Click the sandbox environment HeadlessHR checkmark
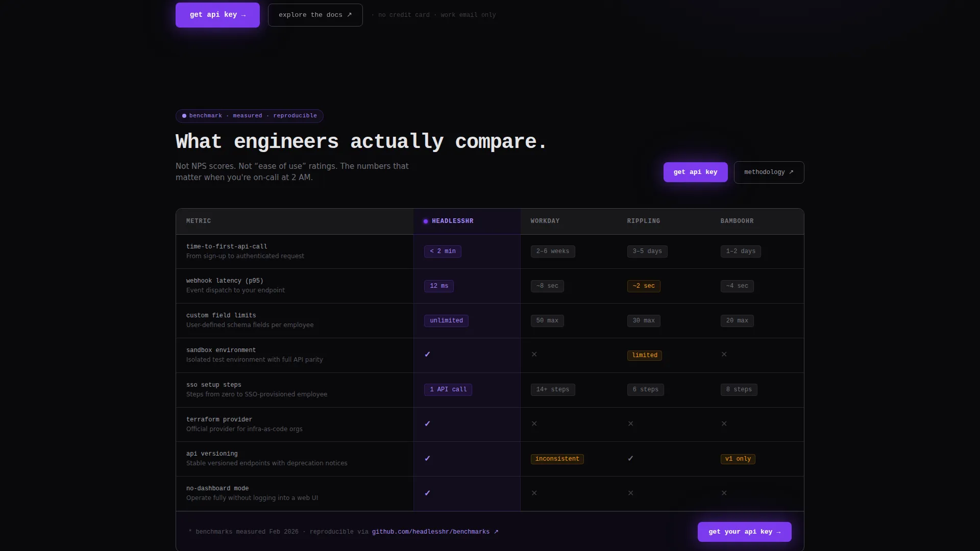 tap(427, 355)
